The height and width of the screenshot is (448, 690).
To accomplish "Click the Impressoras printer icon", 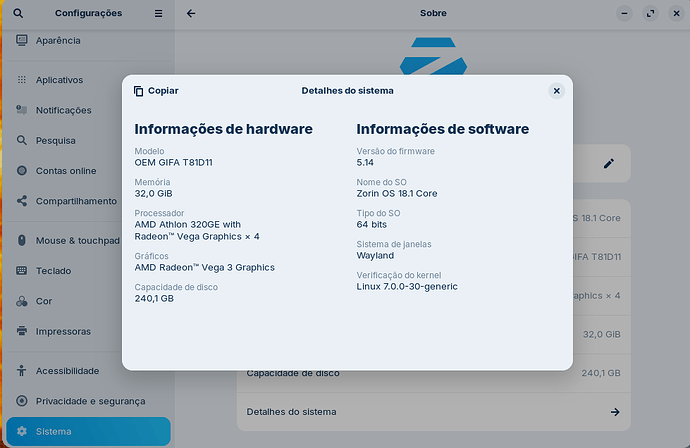I will pos(22,330).
